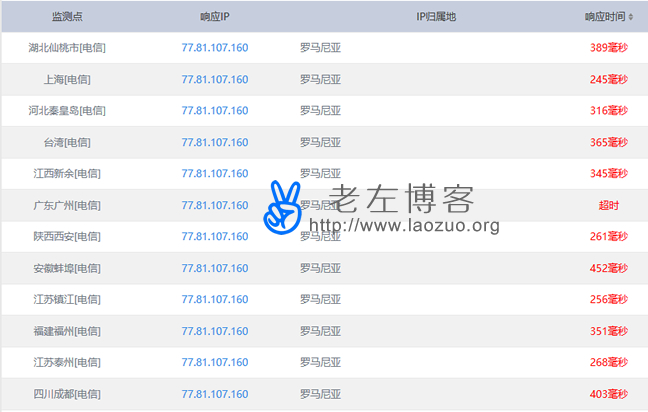Click 罗马尼亚 in the 四川成都 row
648x412 pixels.
(321, 394)
